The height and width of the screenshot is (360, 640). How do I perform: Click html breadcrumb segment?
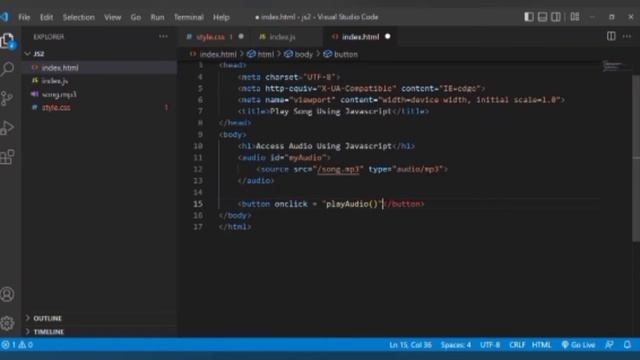point(265,54)
